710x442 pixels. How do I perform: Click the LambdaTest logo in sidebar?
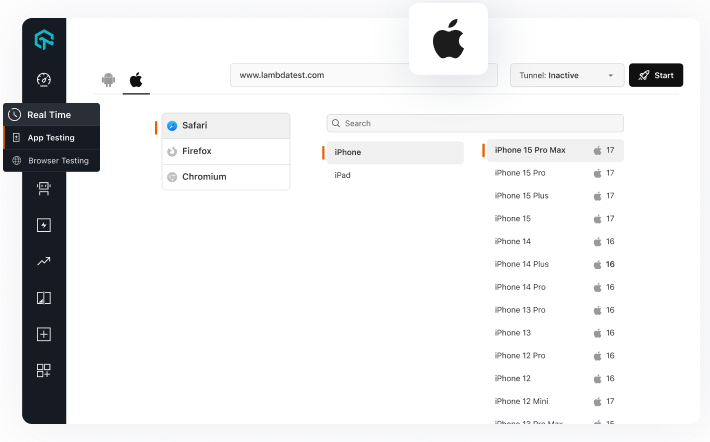pos(44,39)
